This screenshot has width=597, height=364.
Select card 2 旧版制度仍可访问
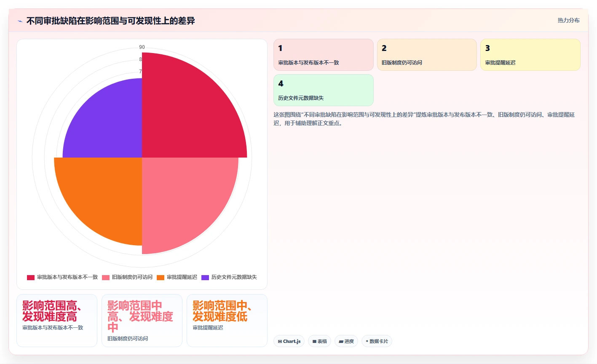(427, 55)
